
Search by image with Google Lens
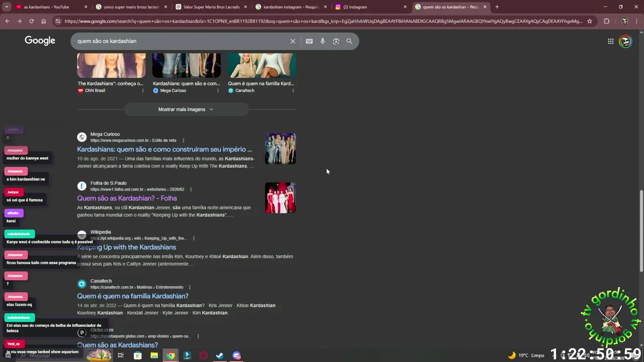point(336,41)
